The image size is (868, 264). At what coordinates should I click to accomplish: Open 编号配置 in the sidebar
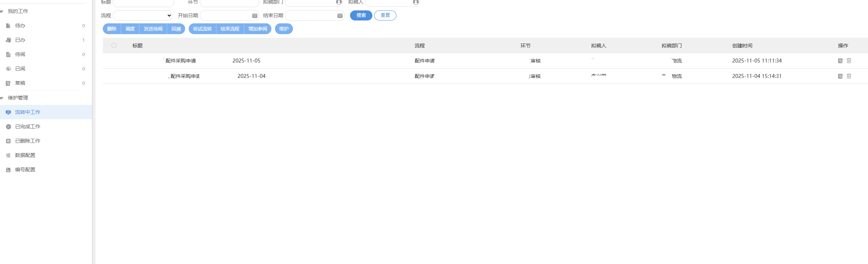pos(25,170)
